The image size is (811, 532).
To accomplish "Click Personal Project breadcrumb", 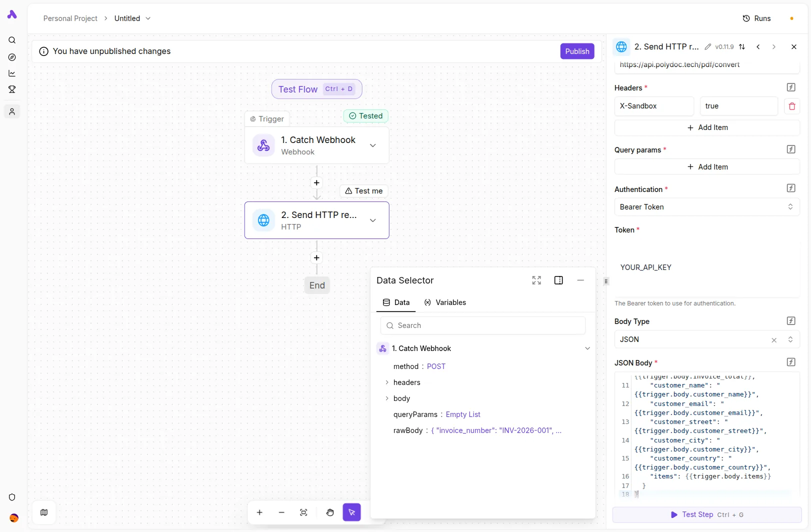I will [x=70, y=18].
